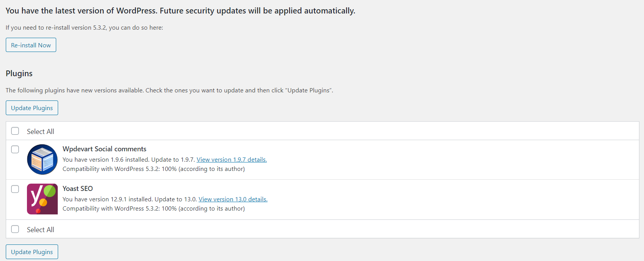
Task: Click the Yoast SEO plugin logo
Action: tap(42, 199)
